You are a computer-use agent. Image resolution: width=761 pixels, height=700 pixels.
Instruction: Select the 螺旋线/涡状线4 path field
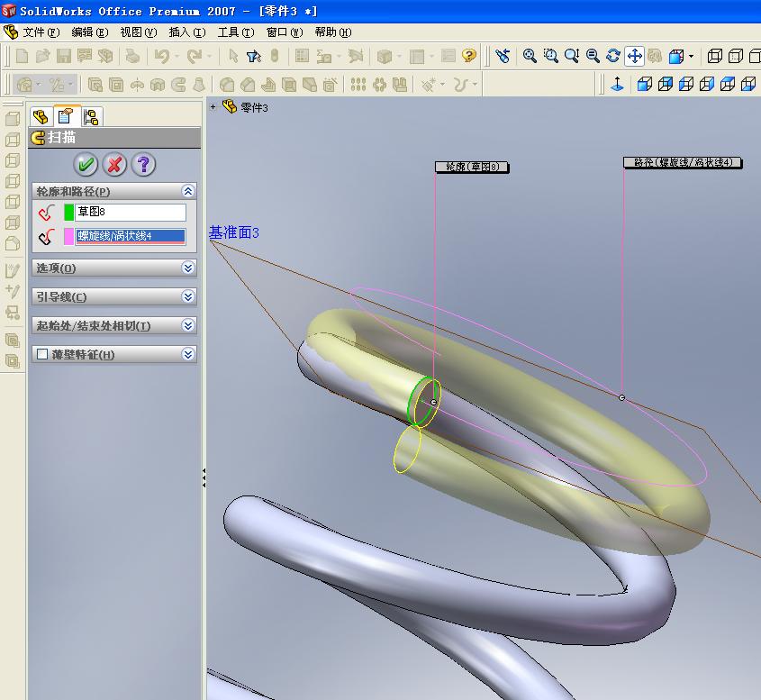131,236
